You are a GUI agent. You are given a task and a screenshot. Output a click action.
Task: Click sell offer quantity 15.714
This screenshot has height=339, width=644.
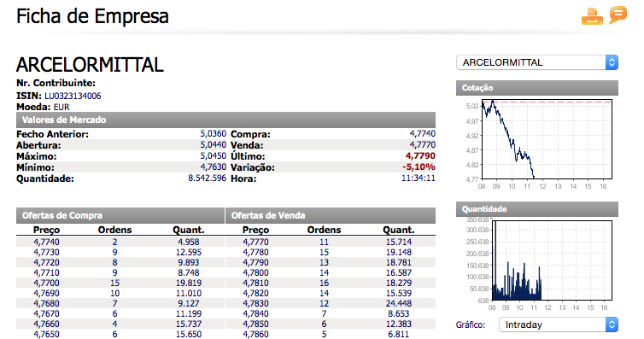coord(398,242)
